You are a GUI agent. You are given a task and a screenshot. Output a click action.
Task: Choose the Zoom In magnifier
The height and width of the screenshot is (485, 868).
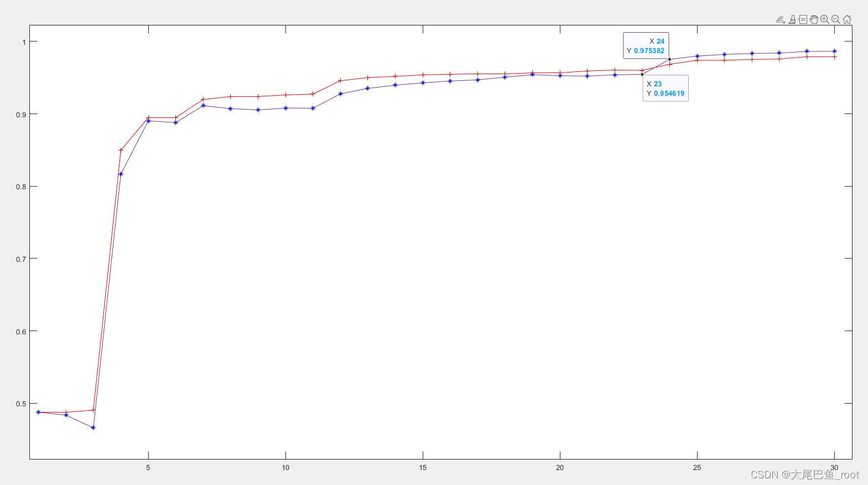click(x=825, y=19)
